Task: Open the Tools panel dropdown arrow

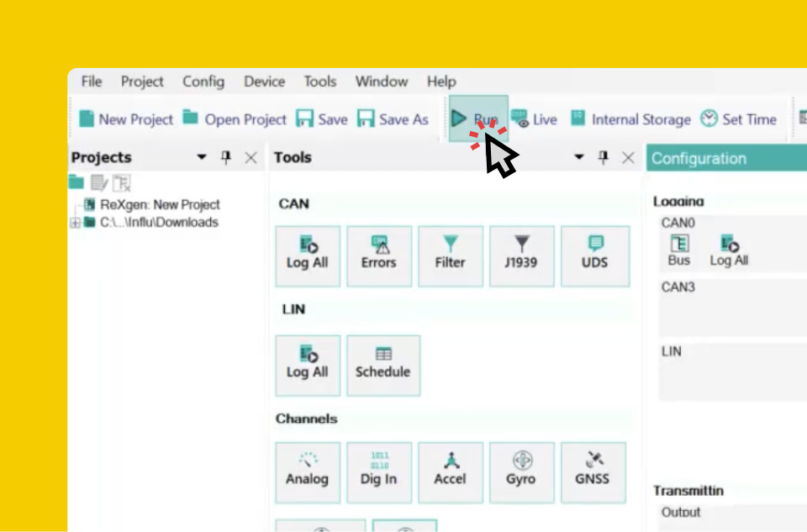Action: point(579,157)
